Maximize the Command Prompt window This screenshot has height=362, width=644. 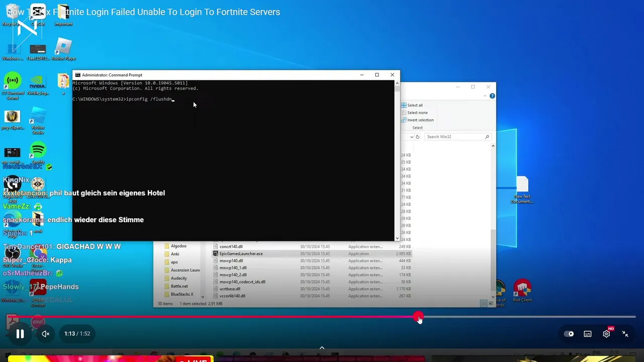(x=377, y=75)
